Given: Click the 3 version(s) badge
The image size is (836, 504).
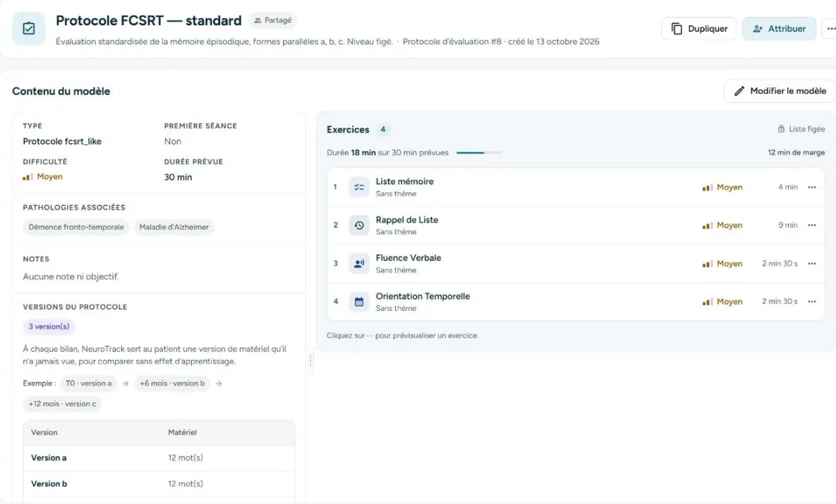Looking at the screenshot, I should 49,326.
